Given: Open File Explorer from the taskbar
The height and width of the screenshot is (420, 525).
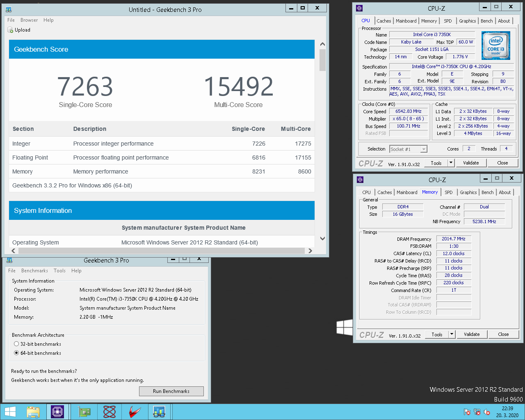Looking at the screenshot, I should coord(33,412).
